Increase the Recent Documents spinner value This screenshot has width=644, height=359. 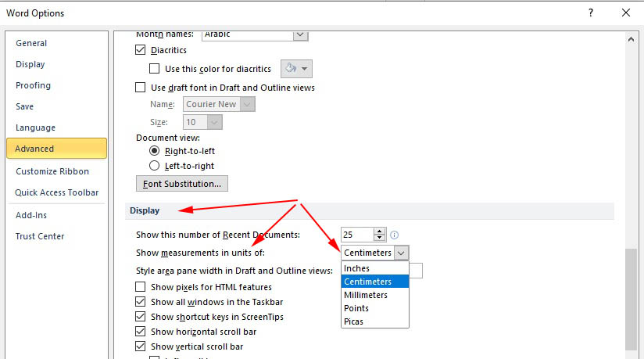(380, 232)
